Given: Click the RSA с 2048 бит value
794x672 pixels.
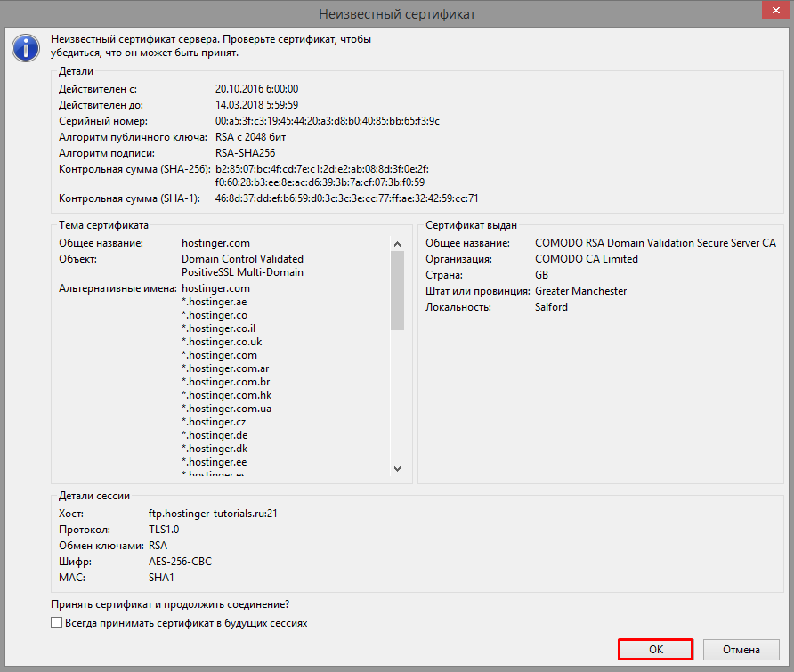Looking at the screenshot, I should 251,137.
